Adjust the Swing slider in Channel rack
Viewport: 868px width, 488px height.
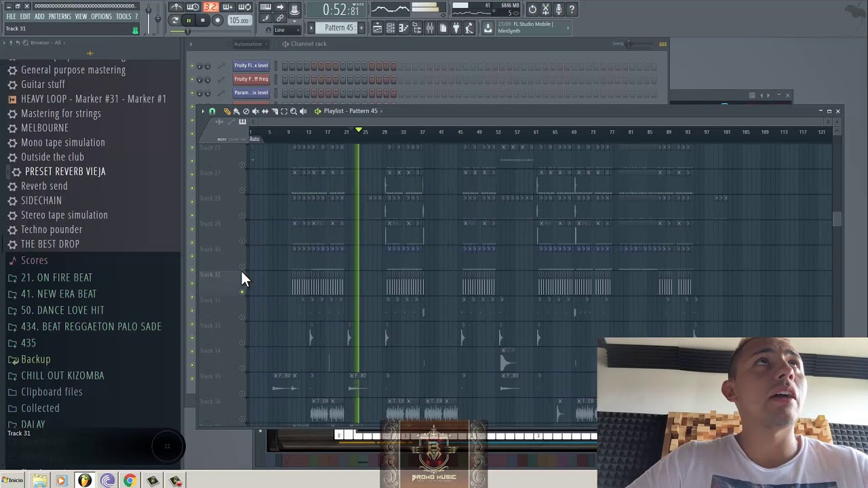click(x=639, y=44)
